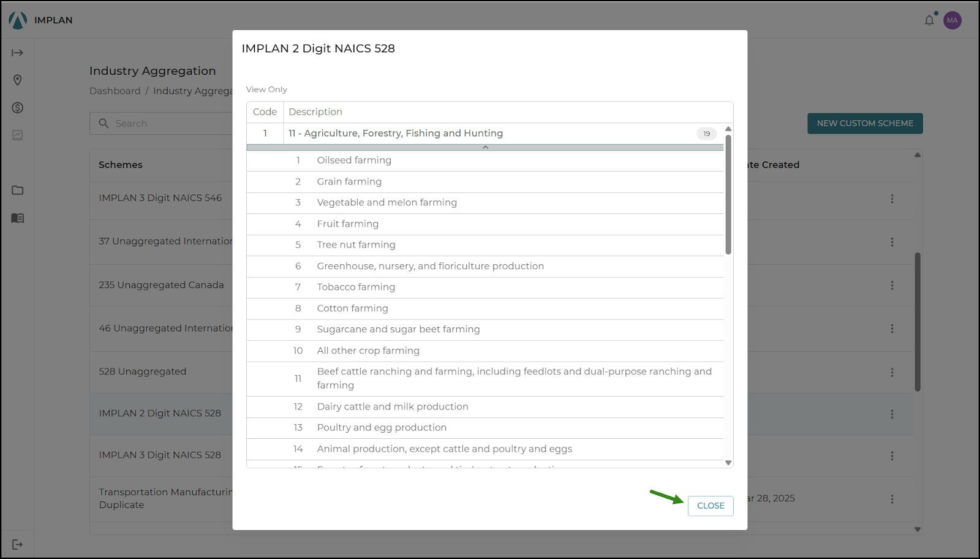The height and width of the screenshot is (559, 980).
Task: Open options menu for 235 Unaggregated Canada
Action: (892, 286)
